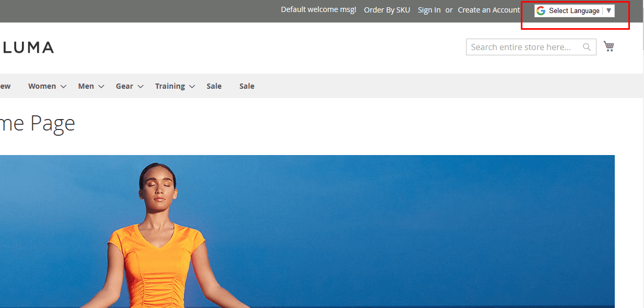The image size is (644, 308).
Task: Open the Create an Account link
Action: click(488, 10)
